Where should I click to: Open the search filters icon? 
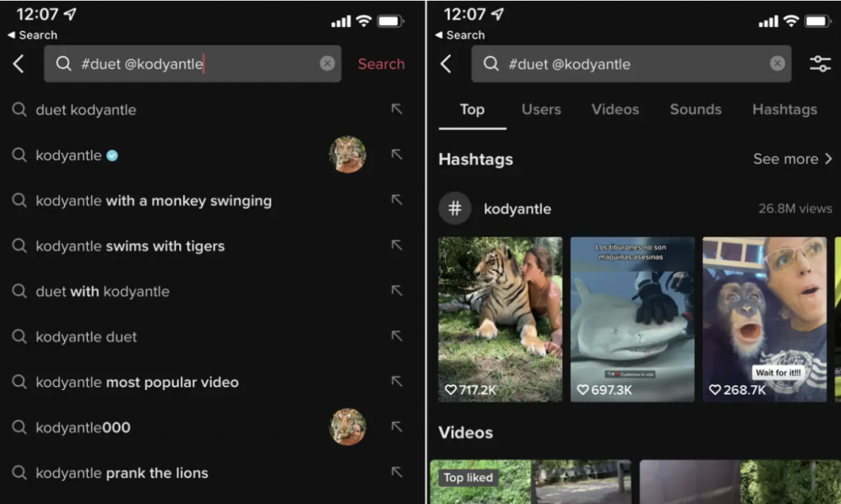pos(820,64)
